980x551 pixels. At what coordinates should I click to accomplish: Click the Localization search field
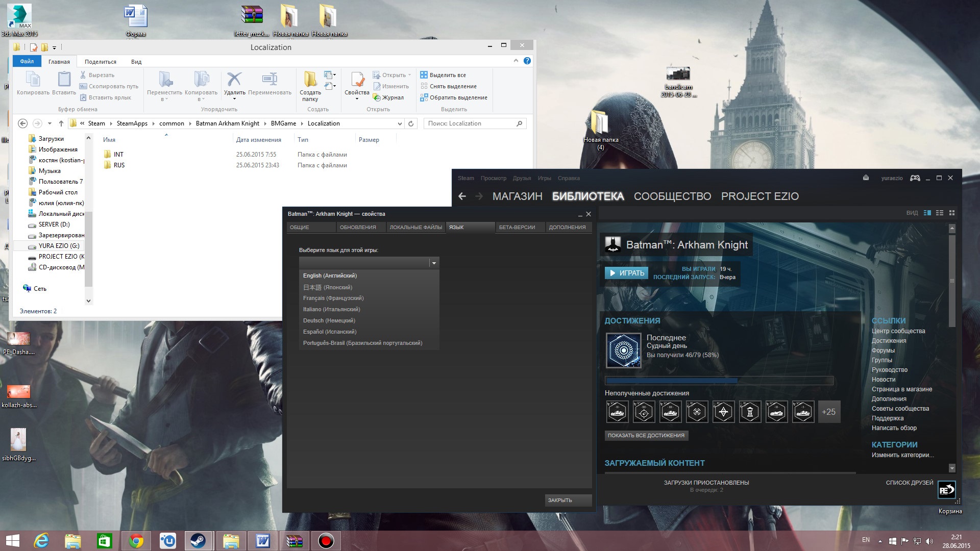click(x=470, y=123)
